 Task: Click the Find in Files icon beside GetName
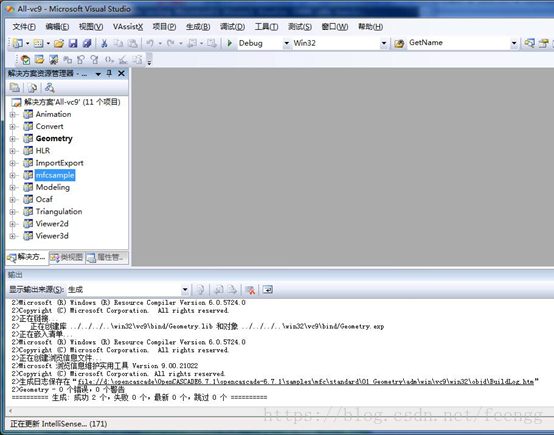tap(399, 43)
